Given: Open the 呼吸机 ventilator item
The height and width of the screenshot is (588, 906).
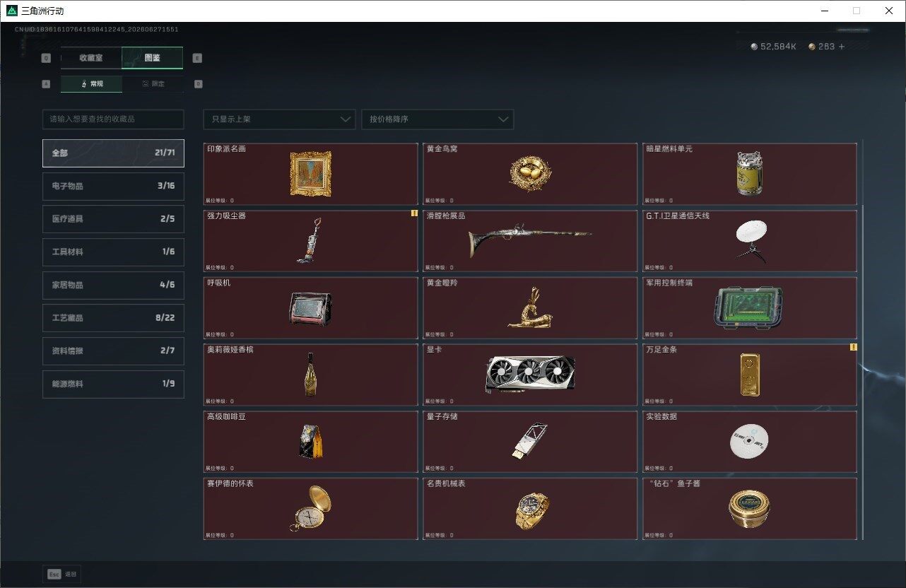Looking at the screenshot, I should [311, 308].
